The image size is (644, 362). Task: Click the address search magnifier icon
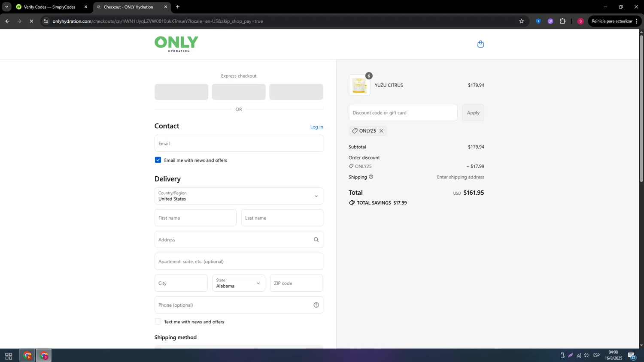(316, 240)
